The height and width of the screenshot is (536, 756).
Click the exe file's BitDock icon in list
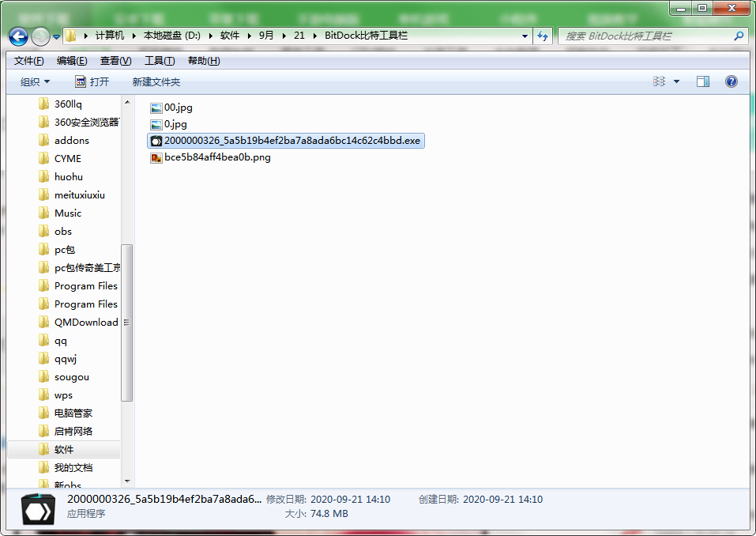(156, 141)
